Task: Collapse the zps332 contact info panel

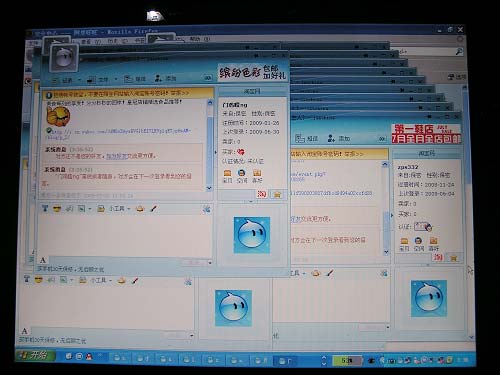Action: click(x=391, y=215)
